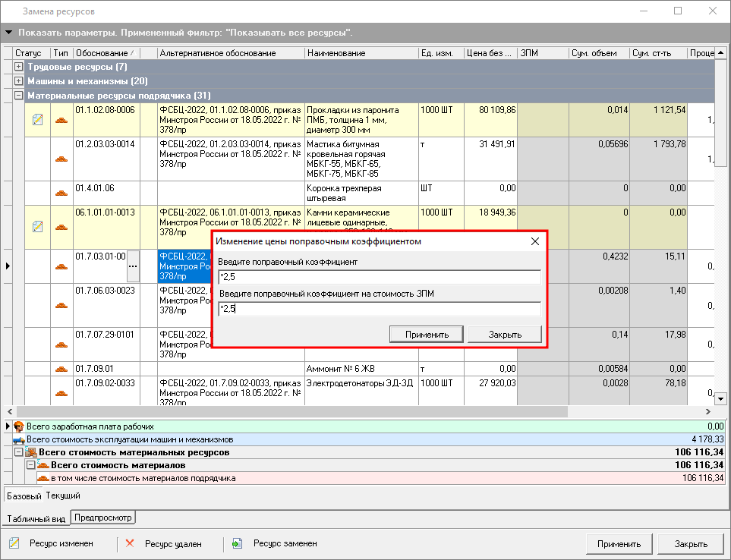Screen dimensions: 731x560
Task: Select code cell '01.2.03.03-0014'
Action: click(106, 159)
